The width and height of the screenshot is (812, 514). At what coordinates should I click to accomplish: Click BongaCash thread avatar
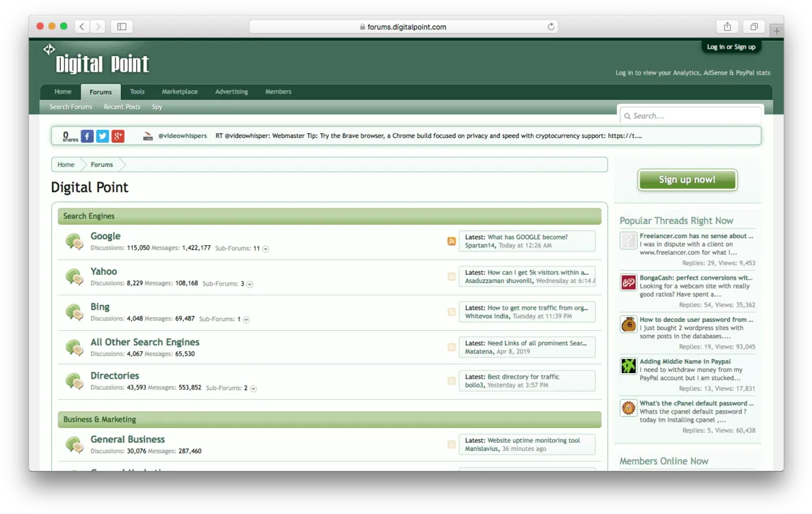tap(628, 282)
